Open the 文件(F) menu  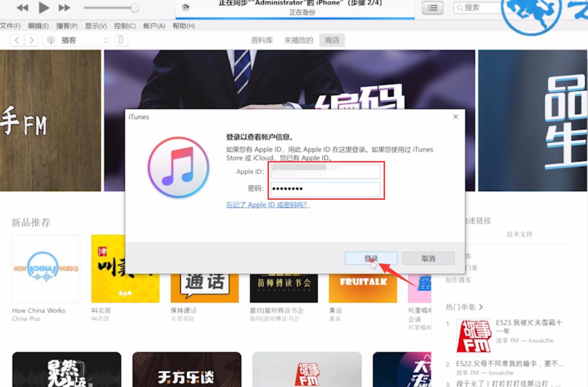10,26
